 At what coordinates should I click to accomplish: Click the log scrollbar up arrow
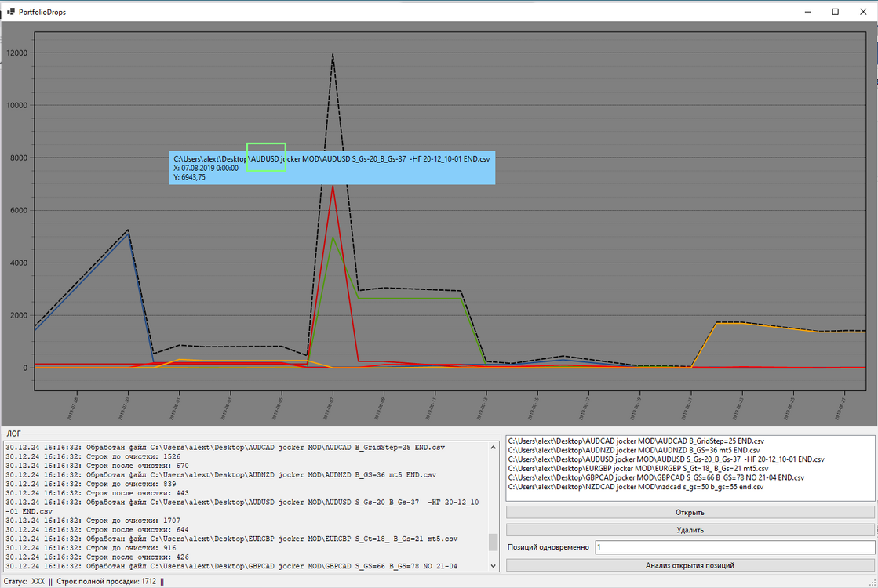point(493,447)
